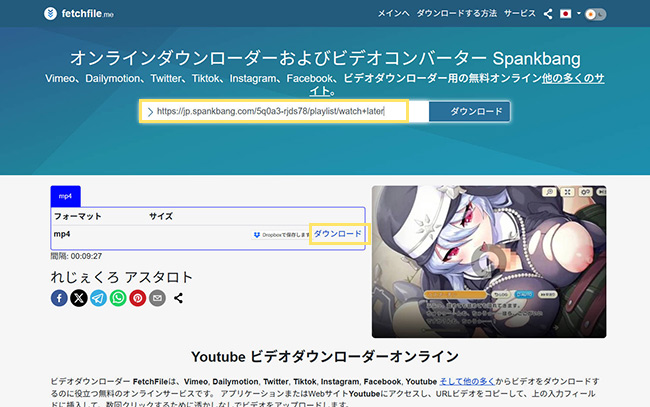Click the chevron icon in URL field
The height and width of the screenshot is (407, 650).
150,111
